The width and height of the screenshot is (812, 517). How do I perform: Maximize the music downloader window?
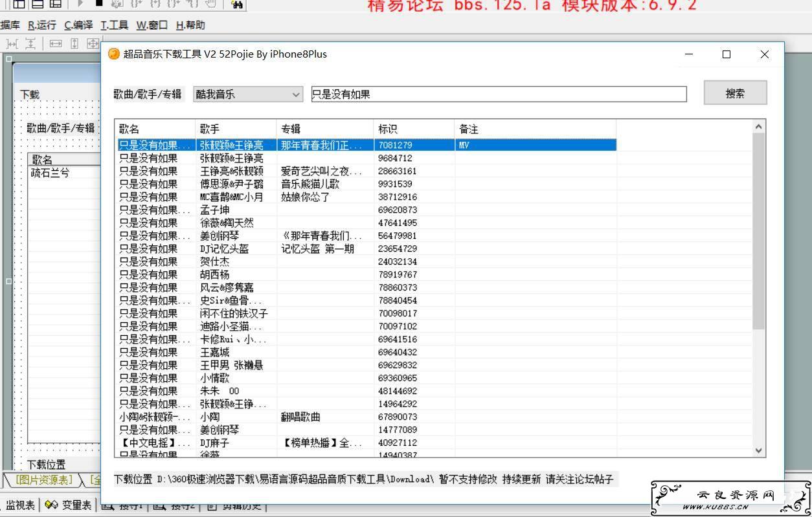coord(727,54)
